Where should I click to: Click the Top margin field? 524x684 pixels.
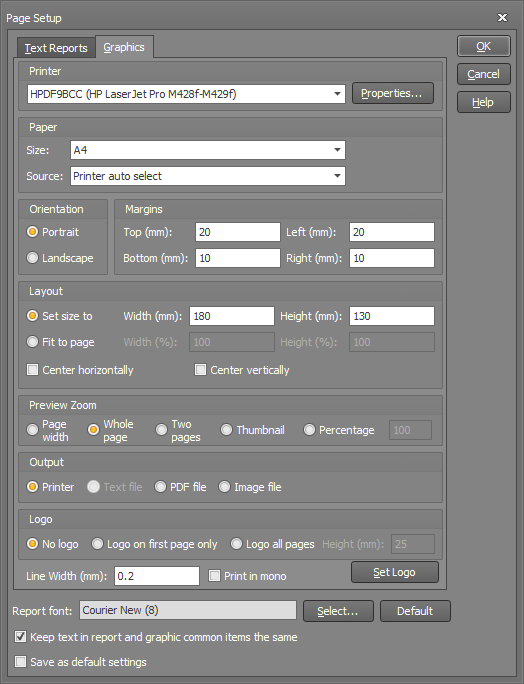pos(238,232)
